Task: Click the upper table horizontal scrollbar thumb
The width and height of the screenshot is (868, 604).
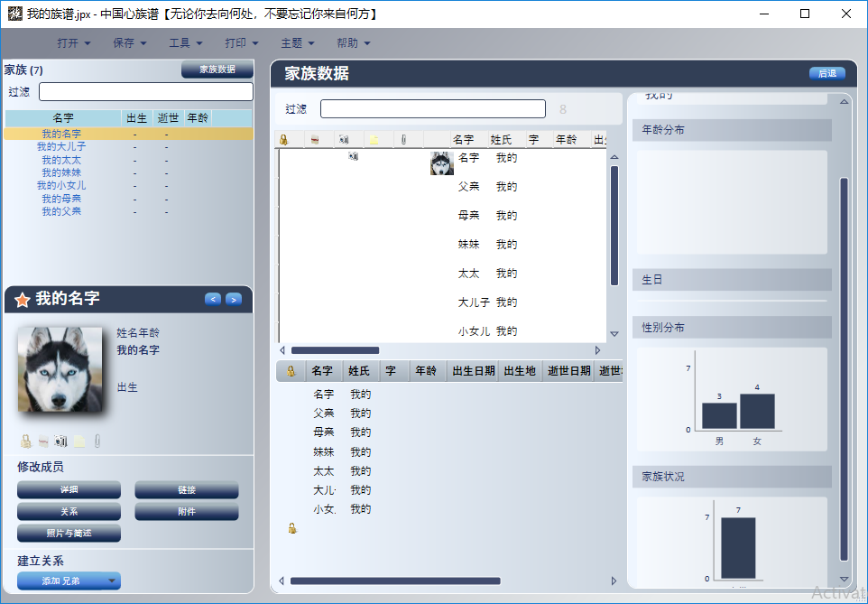Action: 335,350
